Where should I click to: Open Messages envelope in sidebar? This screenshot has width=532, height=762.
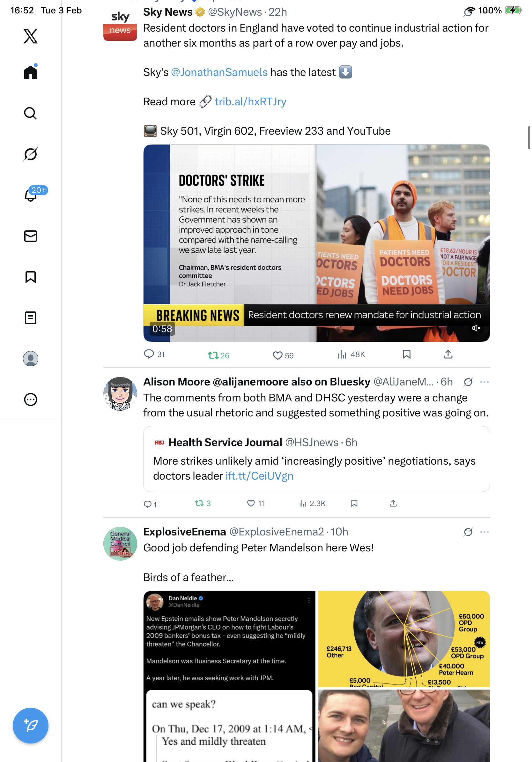31,236
